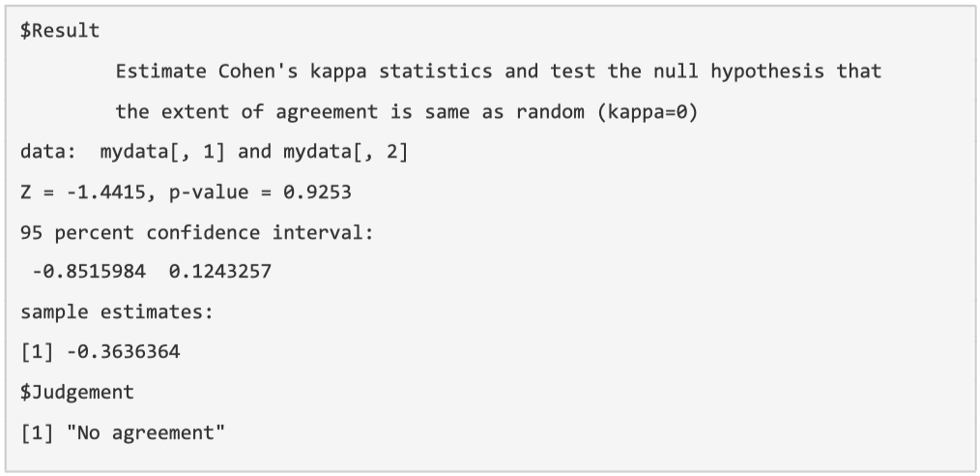Click the $Judgement header text

click(77, 392)
